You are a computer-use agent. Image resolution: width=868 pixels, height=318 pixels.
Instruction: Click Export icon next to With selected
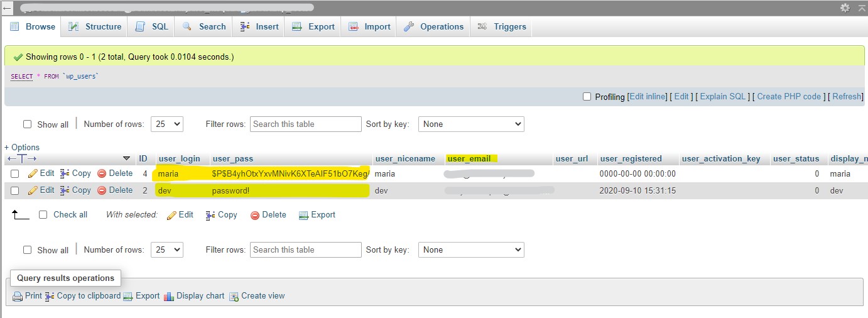[304, 215]
